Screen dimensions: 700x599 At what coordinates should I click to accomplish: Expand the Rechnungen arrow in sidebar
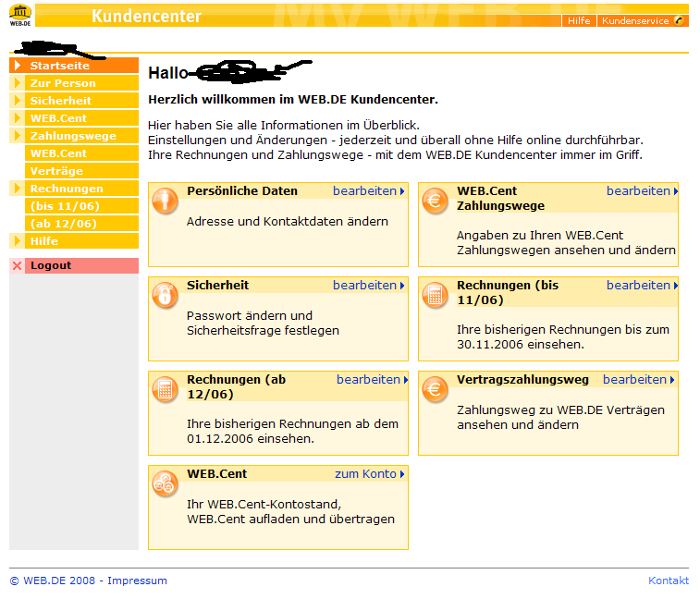coord(18,189)
